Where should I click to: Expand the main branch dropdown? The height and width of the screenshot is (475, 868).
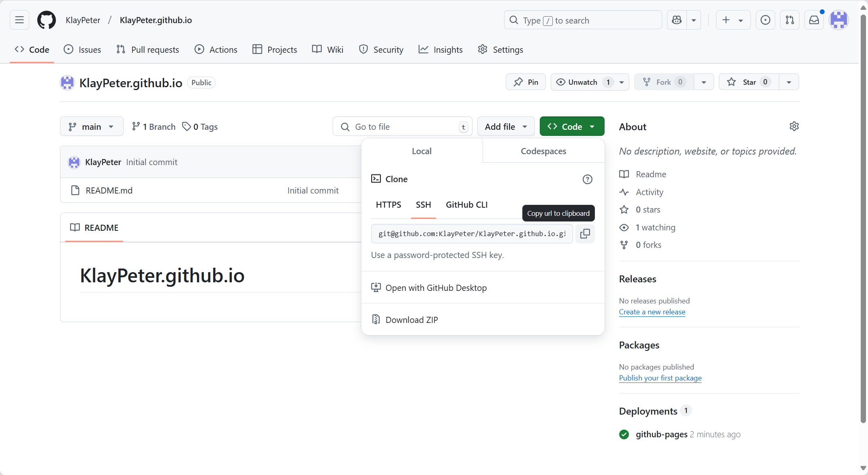92,127
